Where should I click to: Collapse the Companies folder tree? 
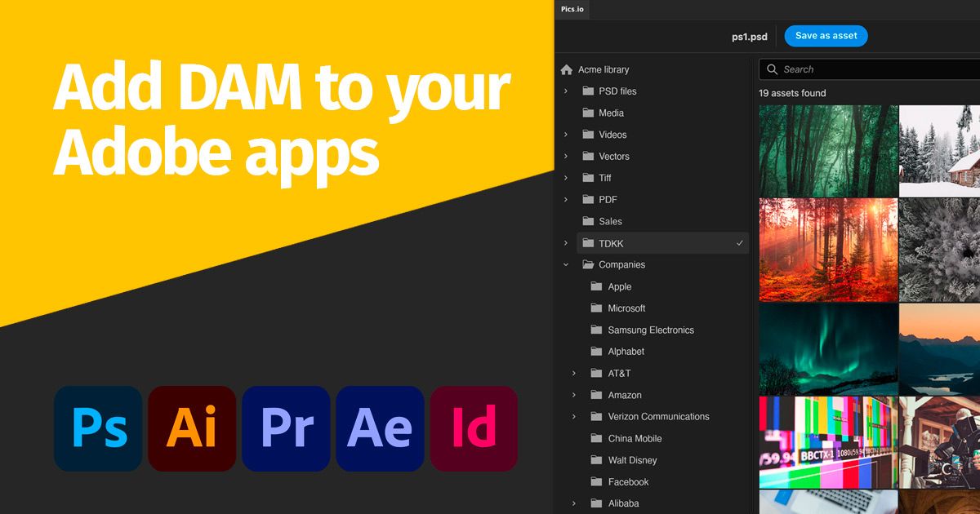(x=567, y=264)
